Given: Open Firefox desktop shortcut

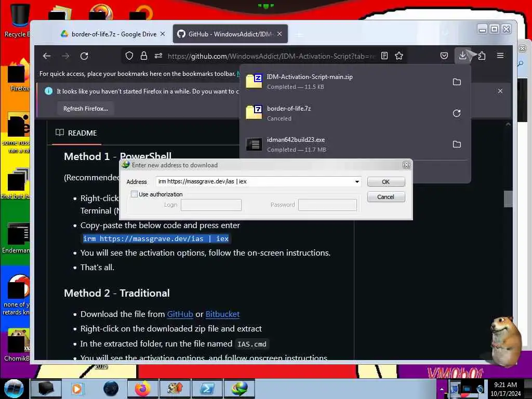Looking at the screenshot, I should click(18, 76).
